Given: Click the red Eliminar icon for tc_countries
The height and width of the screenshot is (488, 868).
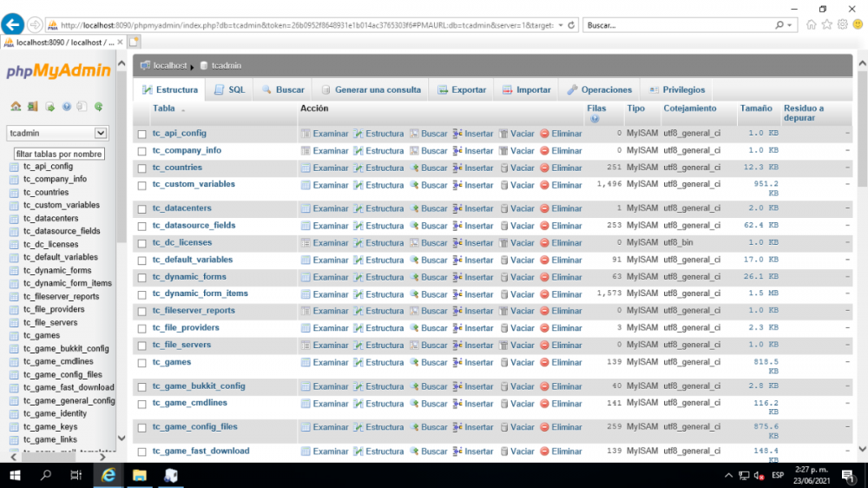Looking at the screenshot, I should pyautogui.click(x=545, y=168).
